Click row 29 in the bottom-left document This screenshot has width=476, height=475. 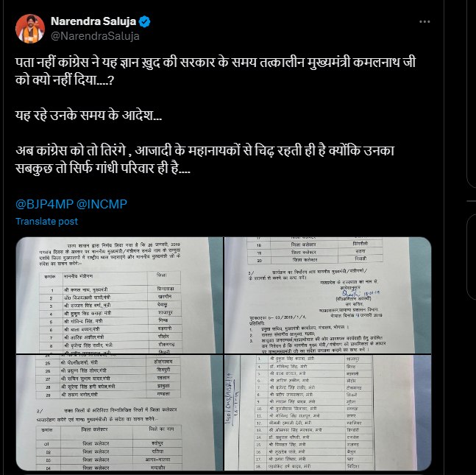coord(108,395)
